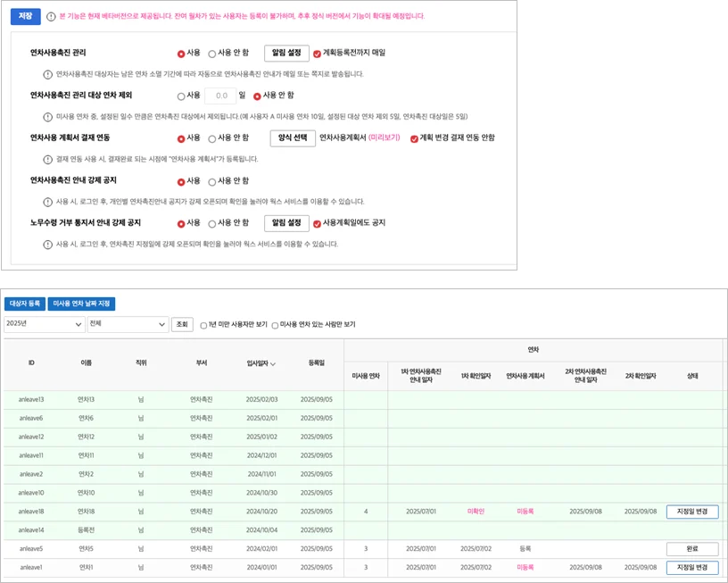Screen dimensions: 728x583
Task: Click 대상자 등록 button
Action: pos(24,304)
